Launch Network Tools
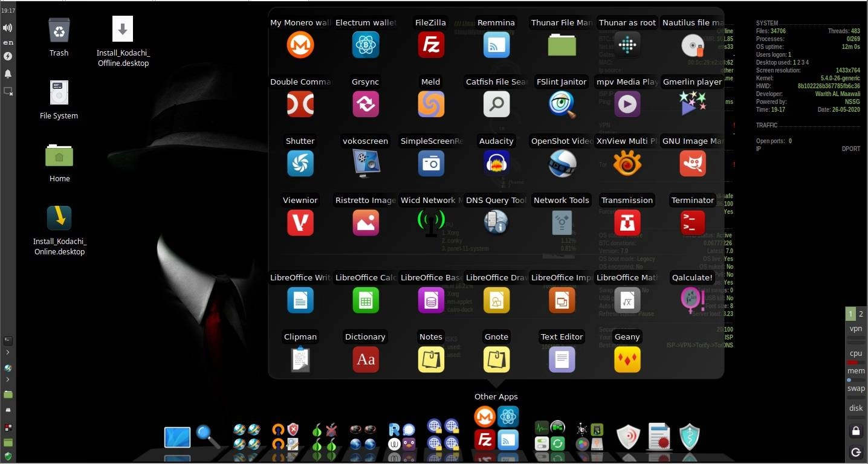The width and height of the screenshot is (868, 464). pos(562,222)
